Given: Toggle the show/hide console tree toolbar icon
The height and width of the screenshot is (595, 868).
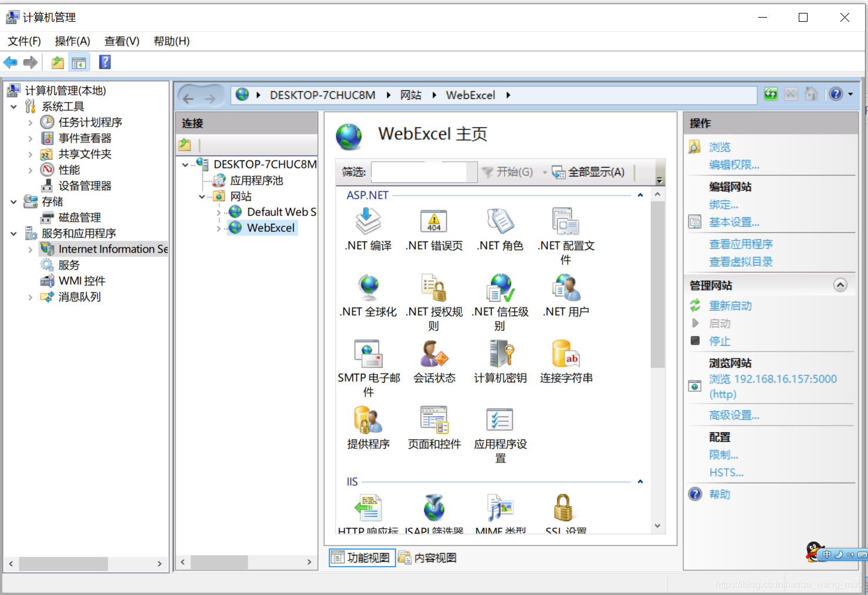Looking at the screenshot, I should [79, 62].
